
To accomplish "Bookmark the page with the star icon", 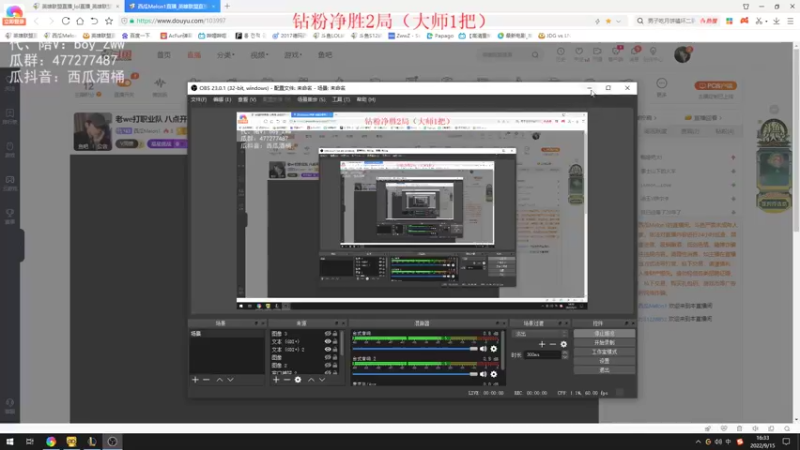I will (109, 21).
